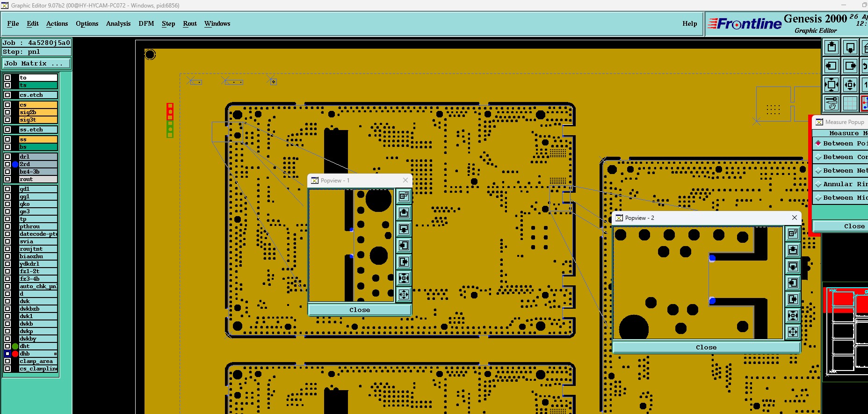
Task: Pan view up in main toolbar
Action: (832, 47)
